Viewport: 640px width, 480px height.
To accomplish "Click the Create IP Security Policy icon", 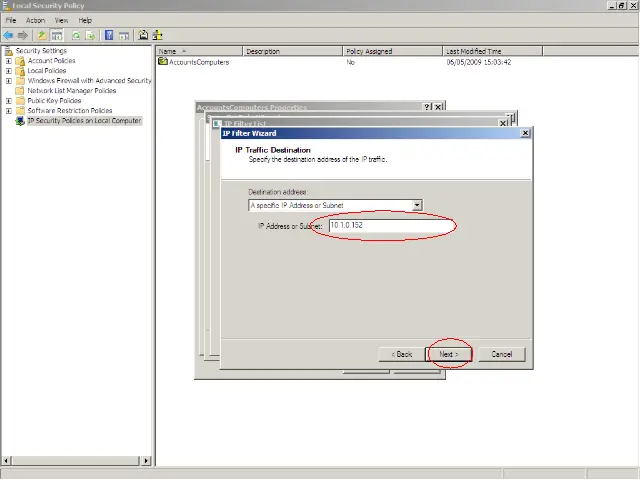I will point(143,35).
